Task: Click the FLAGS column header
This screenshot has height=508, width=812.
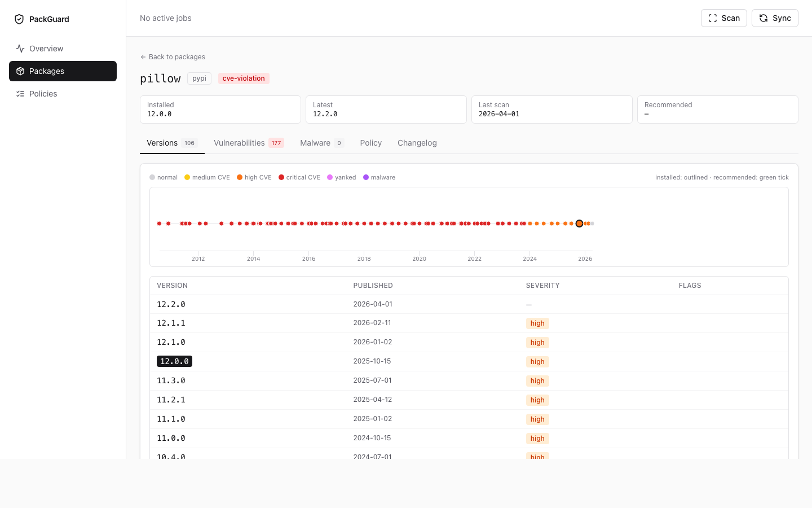Action: (x=690, y=286)
